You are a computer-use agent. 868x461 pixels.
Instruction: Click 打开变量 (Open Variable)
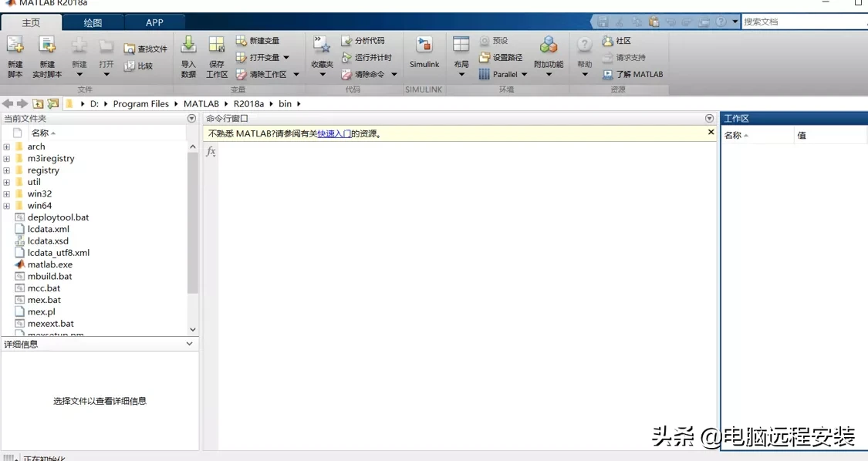258,58
